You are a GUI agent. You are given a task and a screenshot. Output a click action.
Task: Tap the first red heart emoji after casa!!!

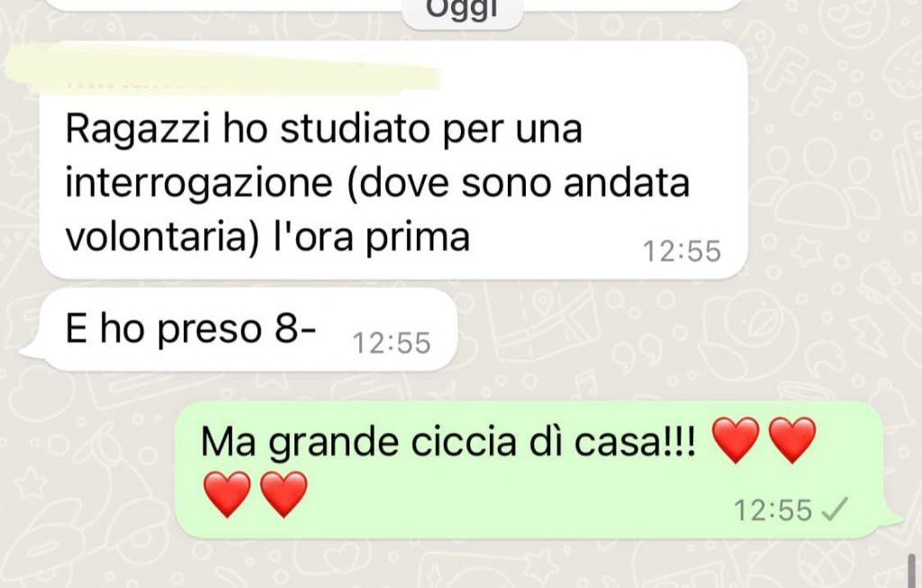point(735,440)
